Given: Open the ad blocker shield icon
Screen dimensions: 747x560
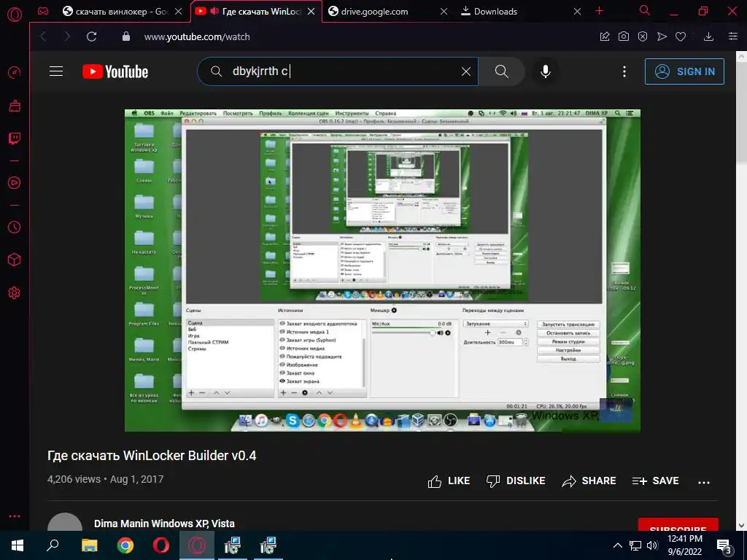Looking at the screenshot, I should point(643,36).
